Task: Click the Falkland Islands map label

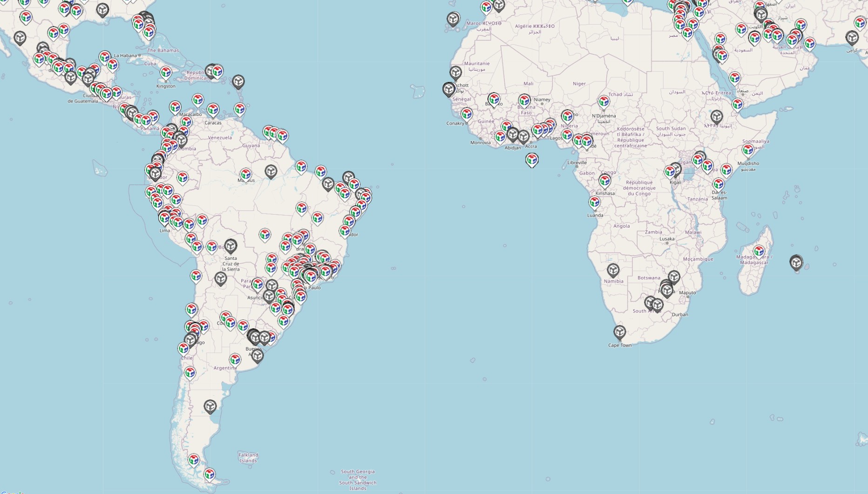Action: [248, 458]
